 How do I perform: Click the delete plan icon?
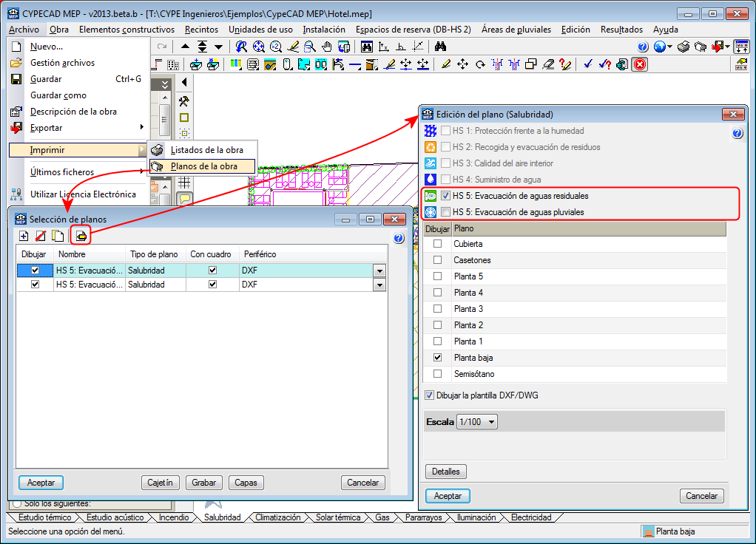click(41, 237)
